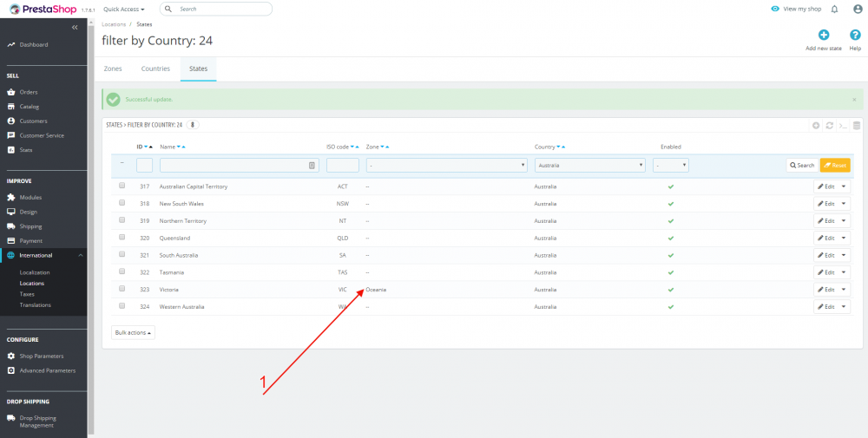The height and width of the screenshot is (438, 868).
Task: Click the ID filter input
Action: (144, 166)
